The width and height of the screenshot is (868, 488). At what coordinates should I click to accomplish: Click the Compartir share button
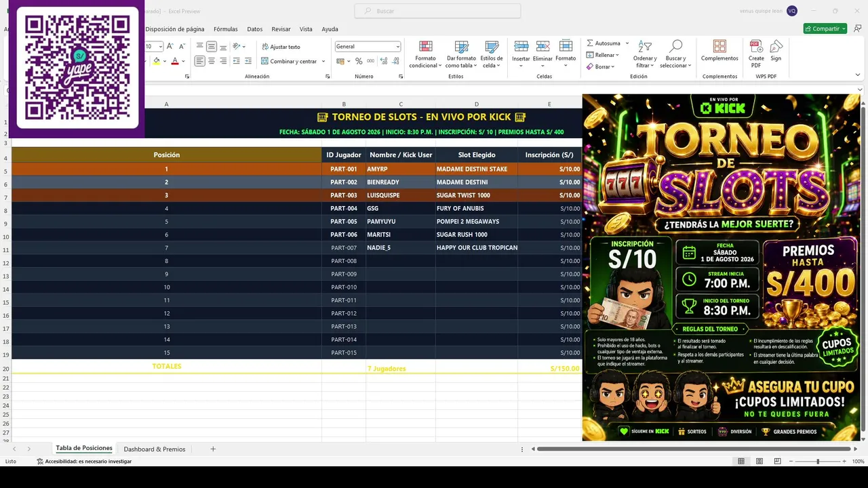[x=825, y=28]
